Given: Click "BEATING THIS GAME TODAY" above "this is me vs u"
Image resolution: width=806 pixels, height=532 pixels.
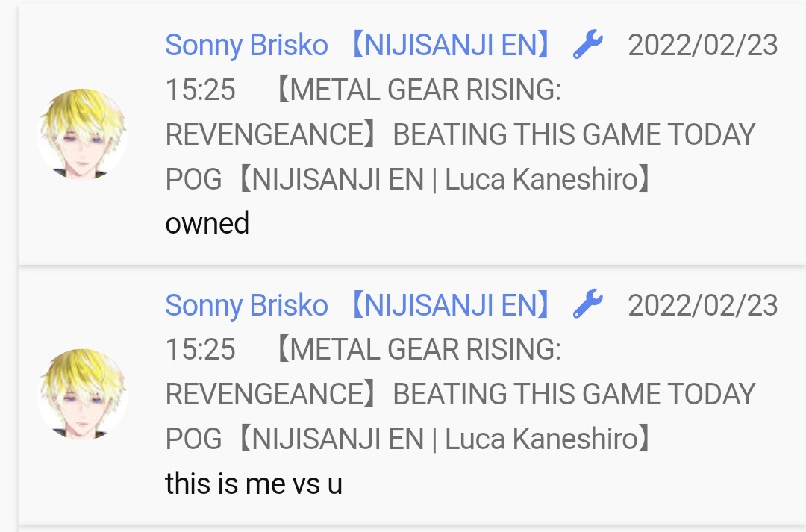Looking at the screenshot, I should [x=574, y=395].
